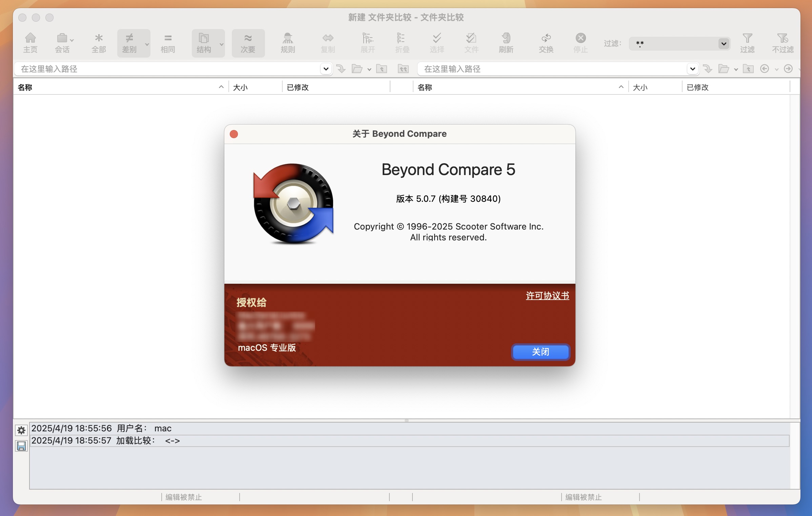This screenshot has width=812, height=516.
Task: Click the 过滤 filter funnel icon
Action: coord(747,43)
